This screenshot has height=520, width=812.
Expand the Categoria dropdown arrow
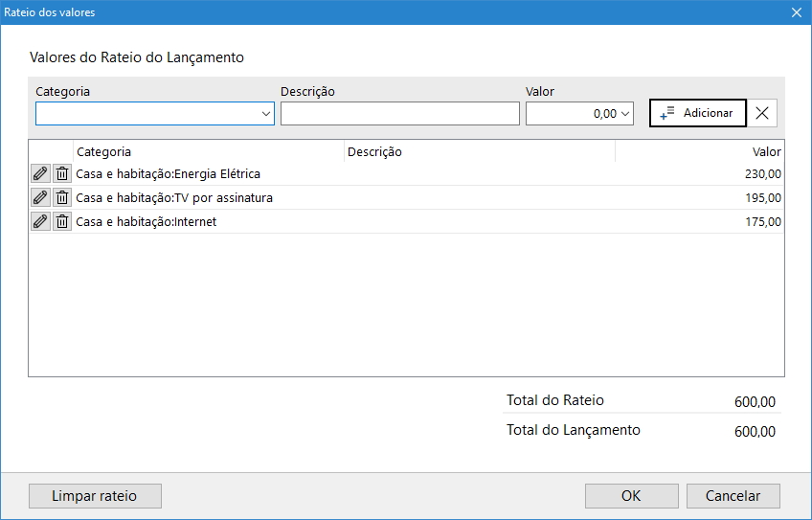(265, 114)
